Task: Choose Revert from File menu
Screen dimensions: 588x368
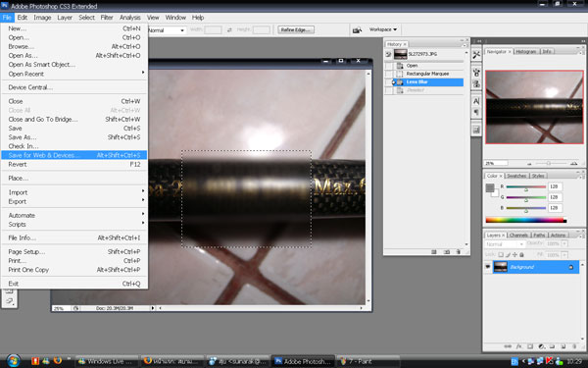Action: click(73, 165)
